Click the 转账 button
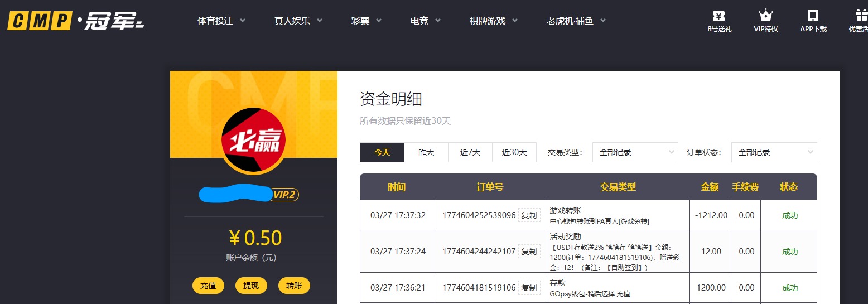Viewport: 868px width, 304px height. coord(294,286)
